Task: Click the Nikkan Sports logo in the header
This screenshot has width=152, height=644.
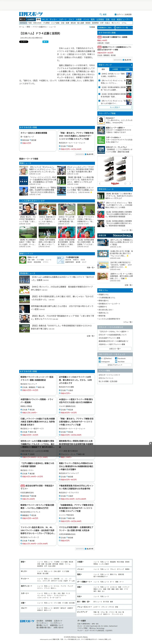Action: coord(31,14)
